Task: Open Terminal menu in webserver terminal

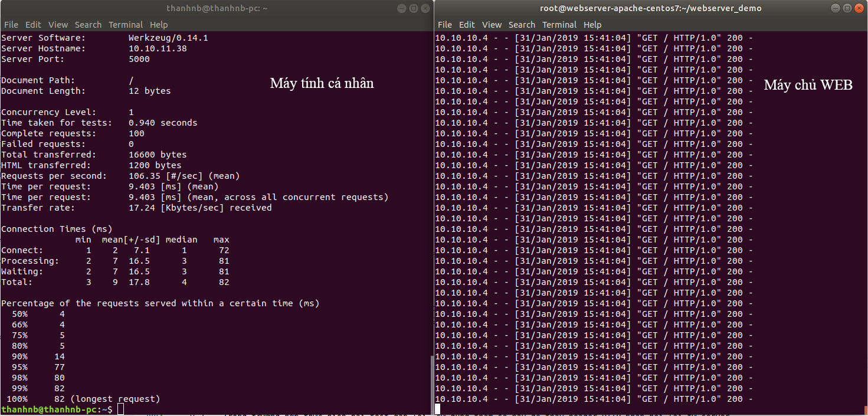Action: click(559, 25)
